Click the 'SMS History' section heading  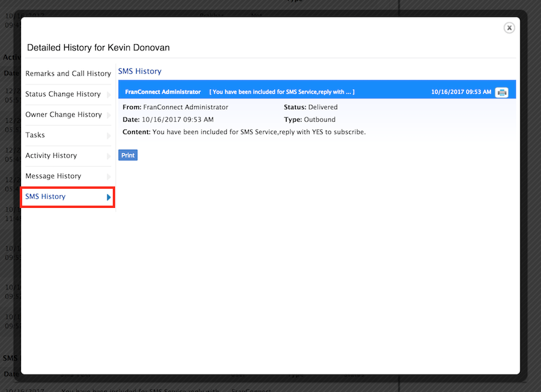tap(140, 71)
